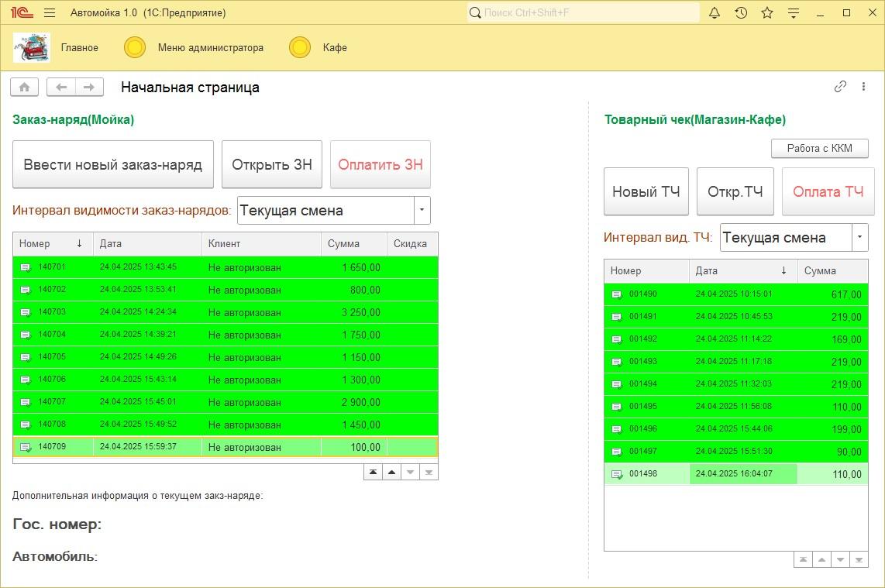Jump to last row in receipts list
Screen dimensions: 885x588
click(859, 559)
